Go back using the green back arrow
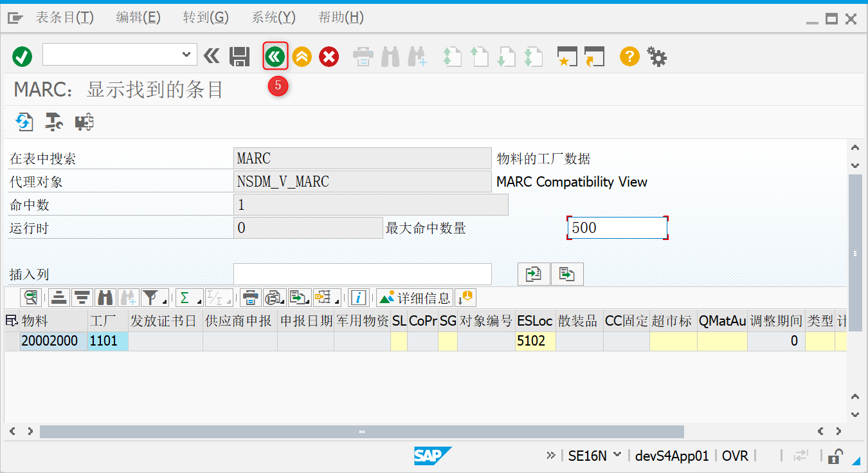 coord(275,57)
